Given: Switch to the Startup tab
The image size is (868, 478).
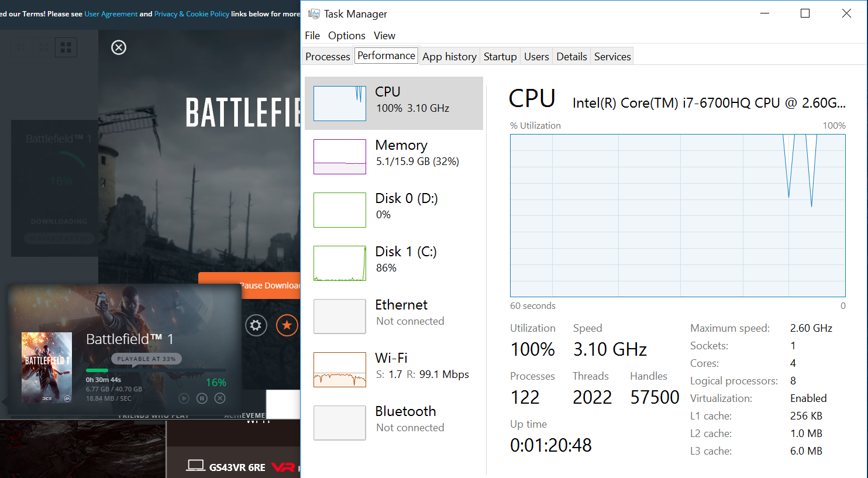Looking at the screenshot, I should [x=500, y=56].
